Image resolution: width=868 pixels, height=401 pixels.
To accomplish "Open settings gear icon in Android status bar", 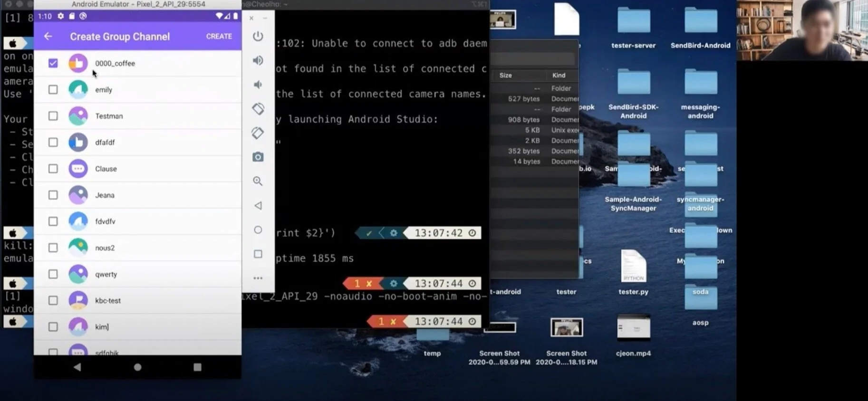I will tap(61, 16).
